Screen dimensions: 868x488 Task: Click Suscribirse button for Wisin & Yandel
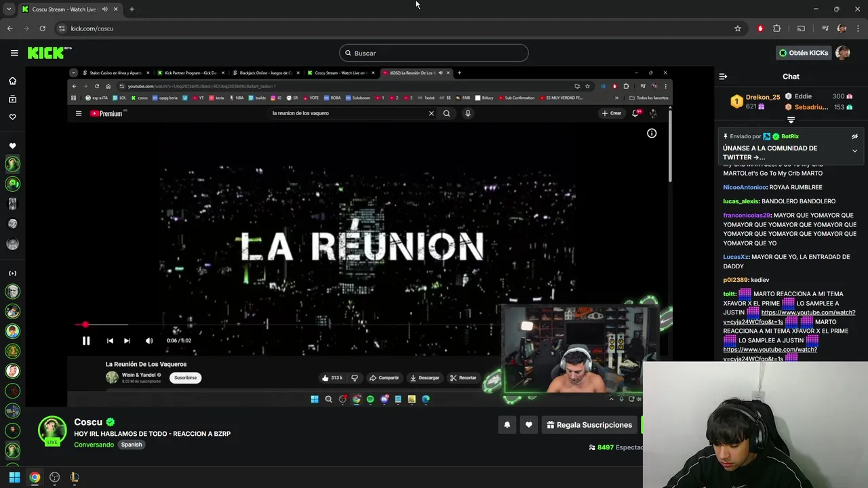pos(185,378)
